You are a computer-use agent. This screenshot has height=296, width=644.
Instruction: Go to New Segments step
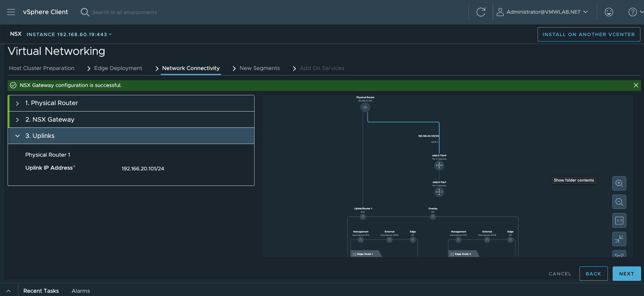click(x=260, y=68)
